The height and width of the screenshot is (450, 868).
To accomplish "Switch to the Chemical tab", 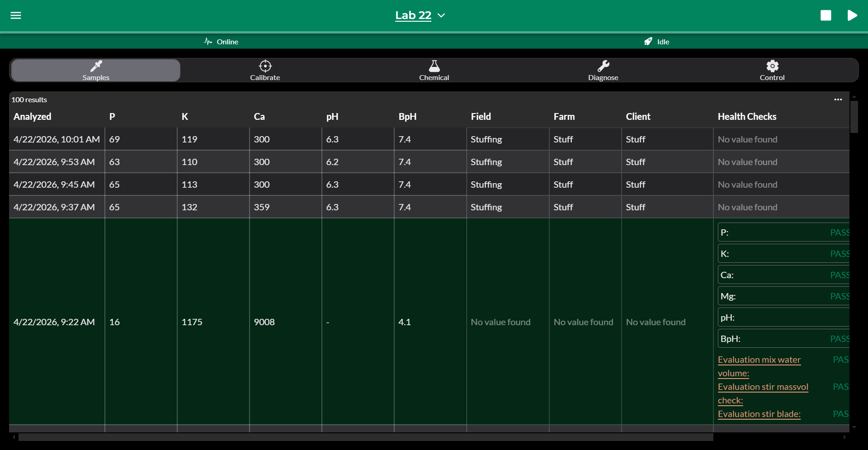I will coord(434,70).
